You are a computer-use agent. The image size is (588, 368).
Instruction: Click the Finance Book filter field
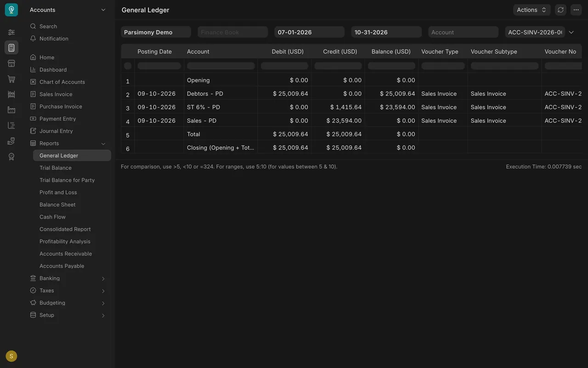pyautogui.click(x=233, y=32)
